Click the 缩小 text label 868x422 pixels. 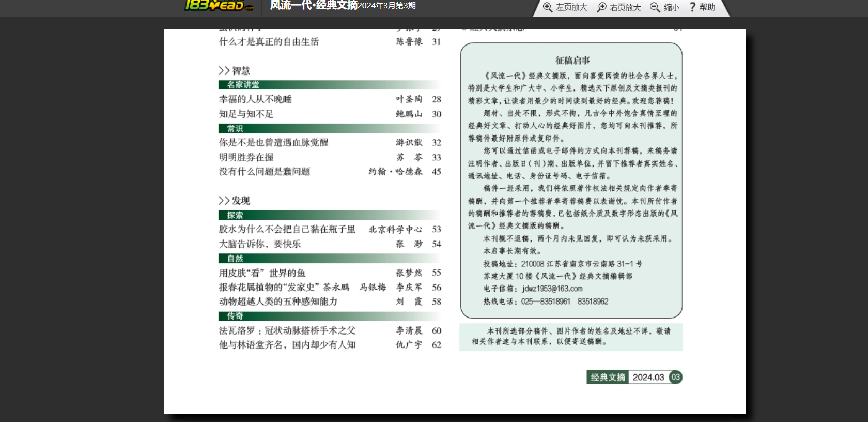pyautogui.click(x=672, y=7)
